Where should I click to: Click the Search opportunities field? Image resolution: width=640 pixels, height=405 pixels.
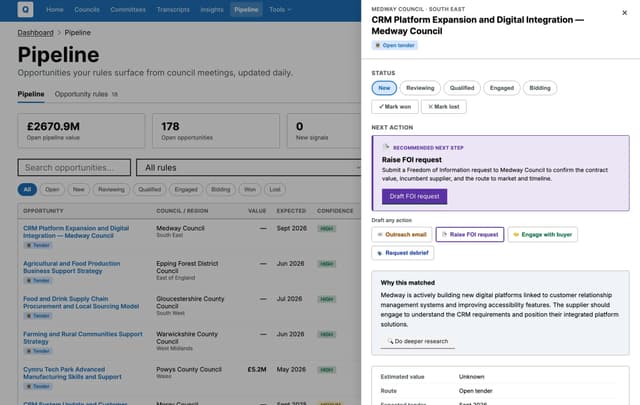(74, 167)
